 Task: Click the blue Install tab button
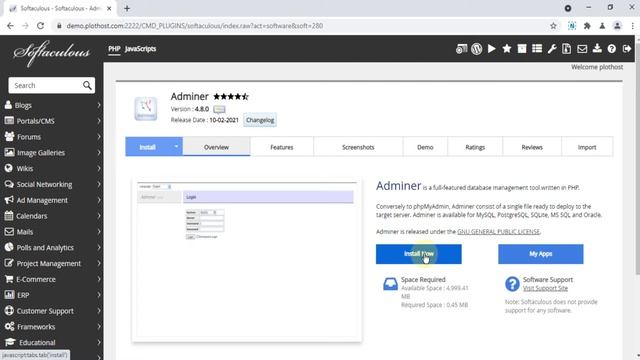(x=148, y=147)
